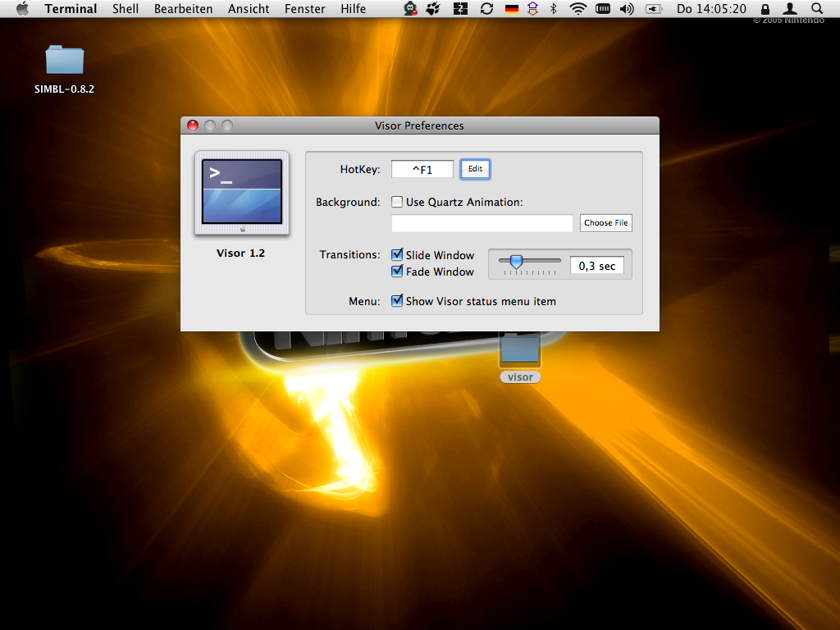Click the Quartz animation file path field
Viewport: 840px width, 630px height.
[482, 223]
